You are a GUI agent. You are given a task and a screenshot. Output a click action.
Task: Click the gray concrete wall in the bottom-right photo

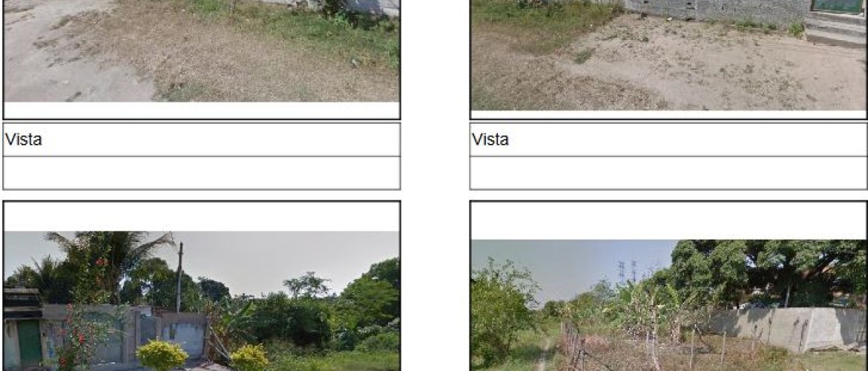pos(787,329)
